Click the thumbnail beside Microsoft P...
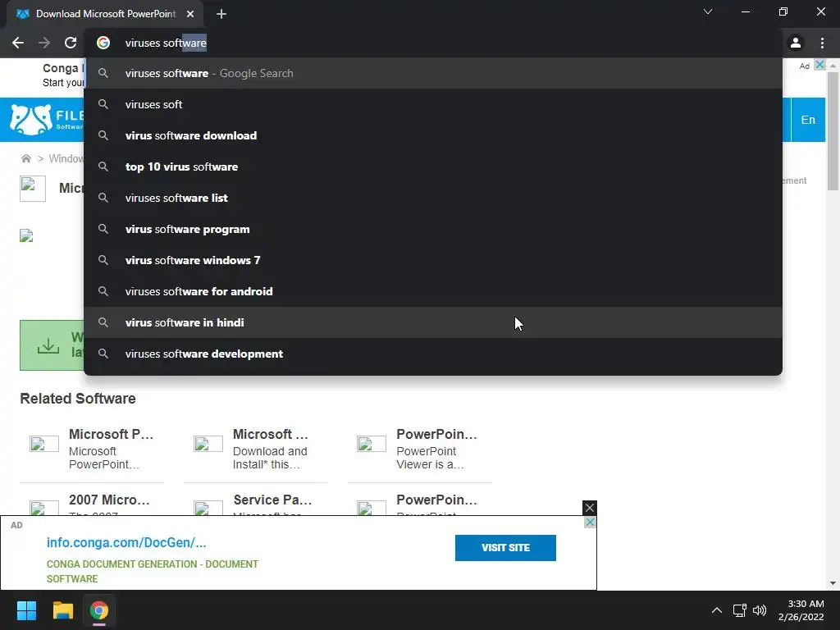This screenshot has height=630, width=840. point(44,444)
